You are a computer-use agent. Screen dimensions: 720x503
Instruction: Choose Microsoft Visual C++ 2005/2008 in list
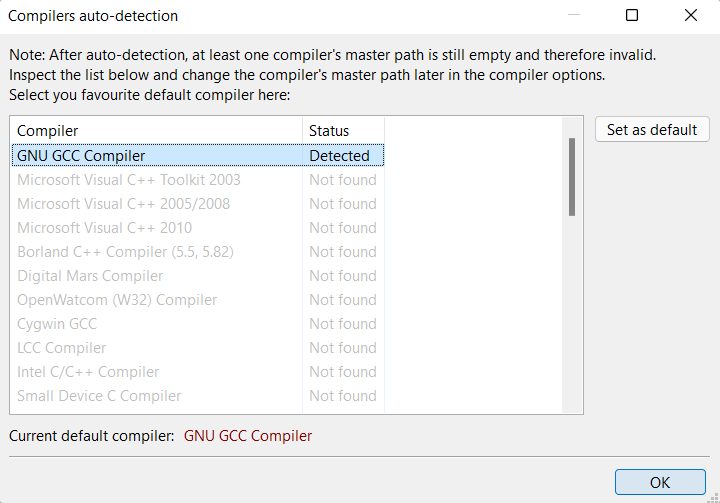[x=123, y=204]
